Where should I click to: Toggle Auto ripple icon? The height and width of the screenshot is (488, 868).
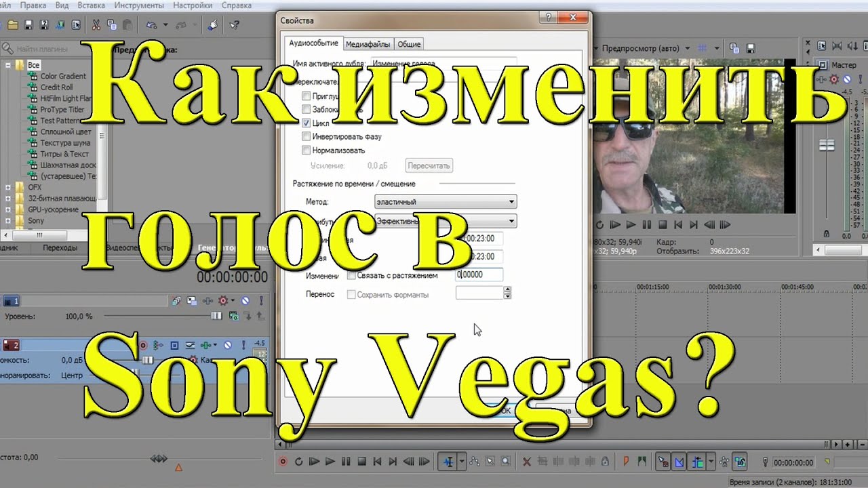pyautogui.click(x=697, y=462)
